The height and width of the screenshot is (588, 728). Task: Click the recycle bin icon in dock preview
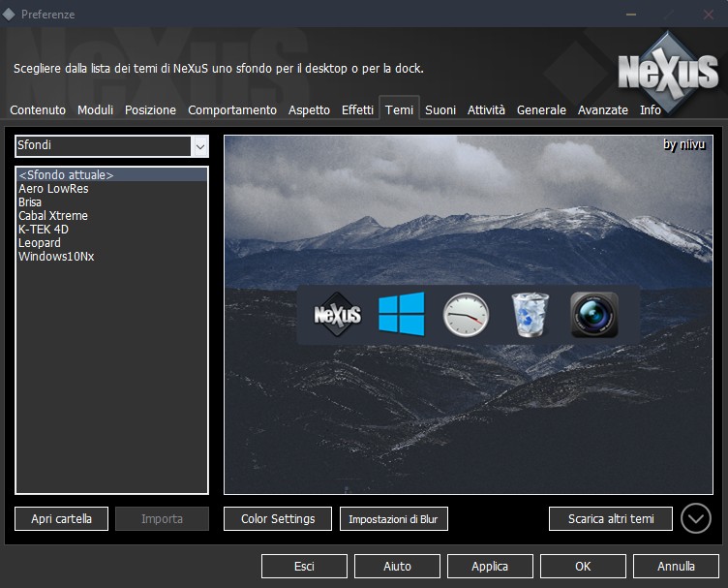tap(530, 315)
